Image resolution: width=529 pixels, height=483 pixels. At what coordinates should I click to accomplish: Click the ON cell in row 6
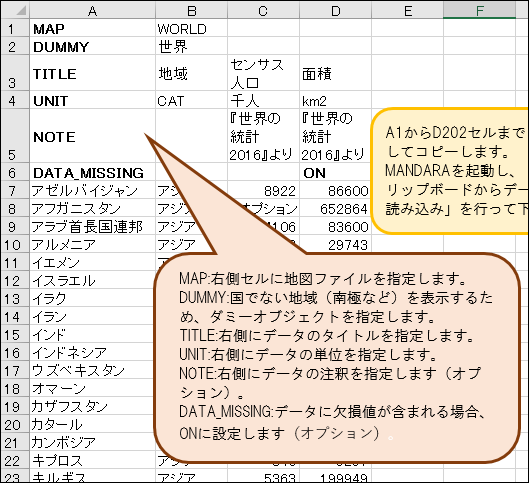pyautogui.click(x=335, y=172)
